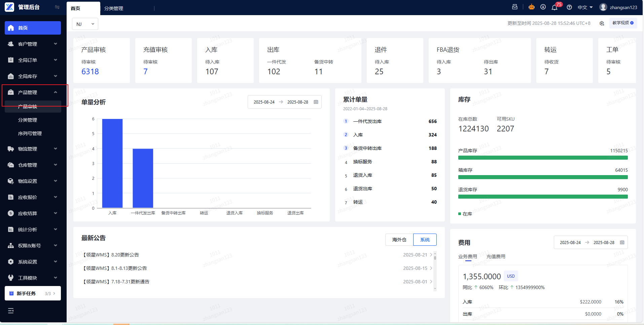Click the 箱库存 green progress bar
Image resolution: width=644 pixels, height=325 pixels.
tap(543, 177)
